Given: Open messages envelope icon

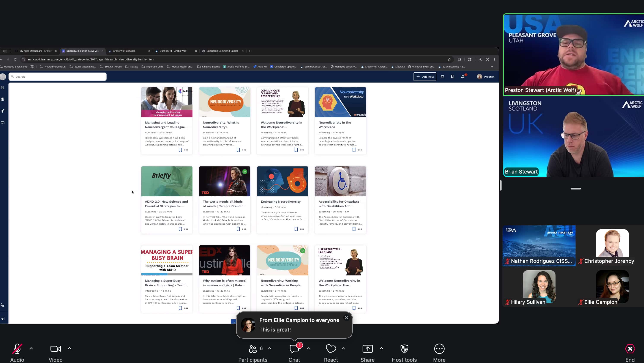Looking at the screenshot, I should click(442, 77).
